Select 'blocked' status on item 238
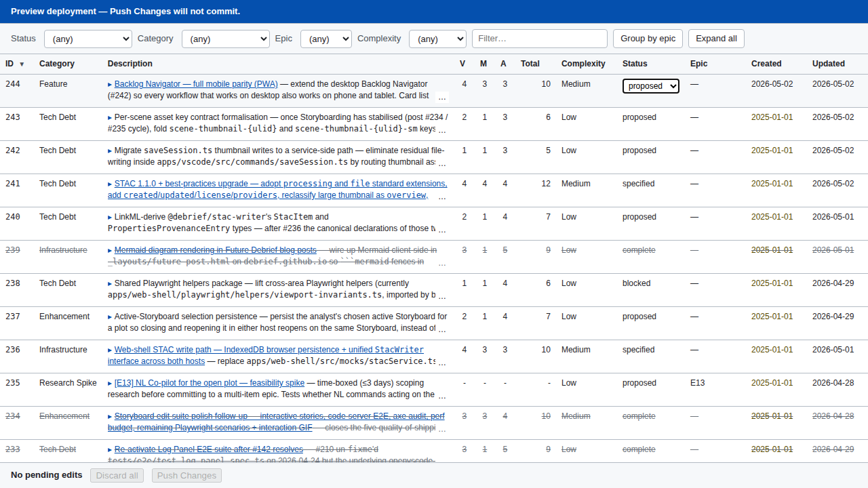Screen dimensions: 868x488 point(637,283)
